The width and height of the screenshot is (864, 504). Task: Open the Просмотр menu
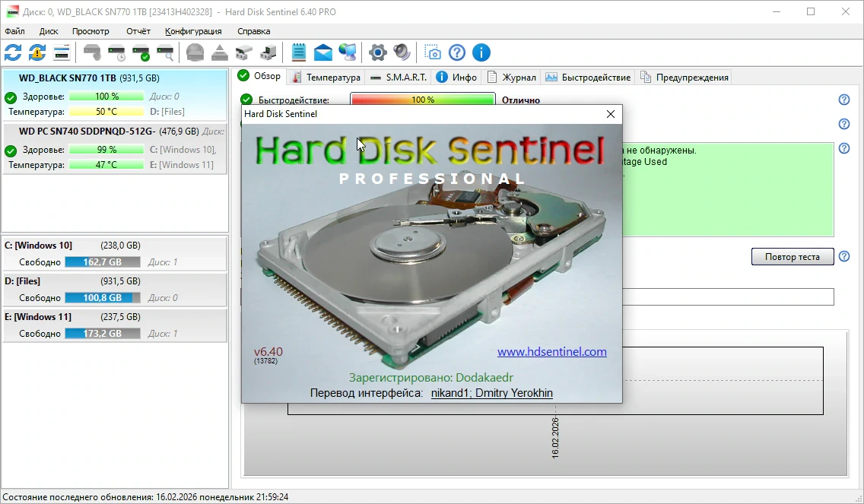pyautogui.click(x=91, y=31)
